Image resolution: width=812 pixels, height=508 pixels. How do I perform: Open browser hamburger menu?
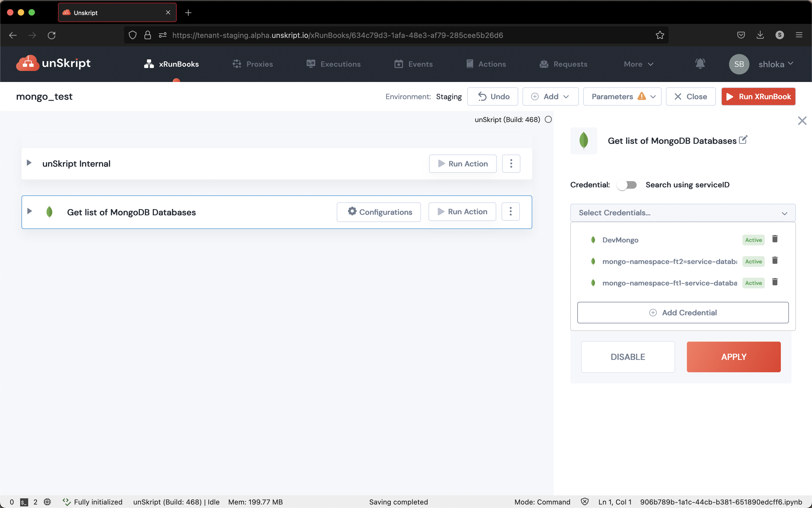tap(799, 35)
